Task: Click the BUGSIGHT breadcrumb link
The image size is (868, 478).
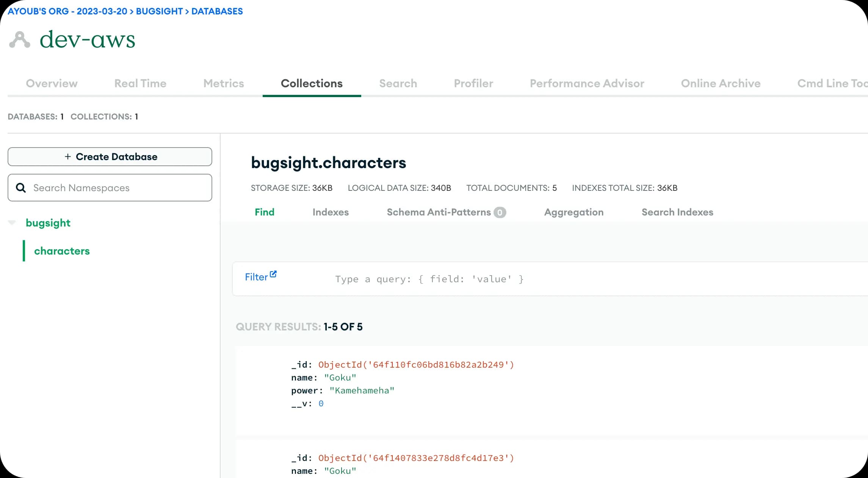Action: [159, 11]
